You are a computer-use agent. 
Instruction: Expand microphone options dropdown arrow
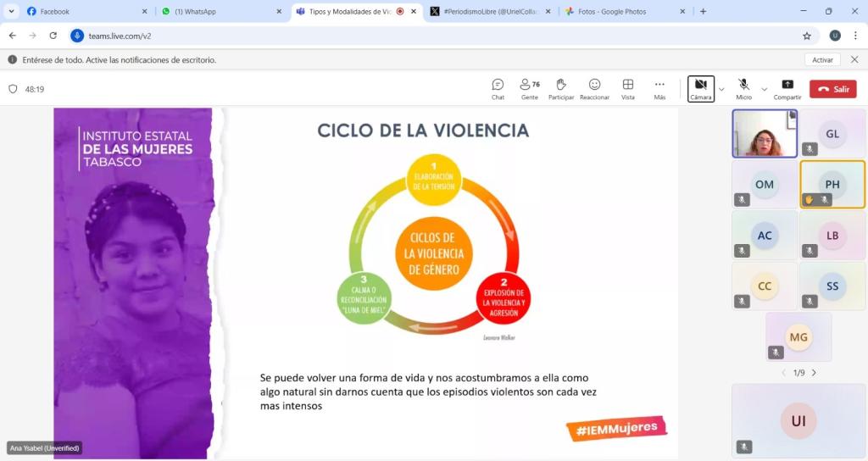point(764,89)
